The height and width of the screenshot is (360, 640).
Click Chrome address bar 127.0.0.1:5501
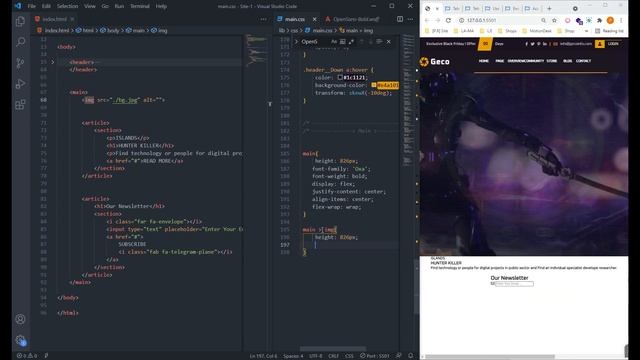(501, 20)
